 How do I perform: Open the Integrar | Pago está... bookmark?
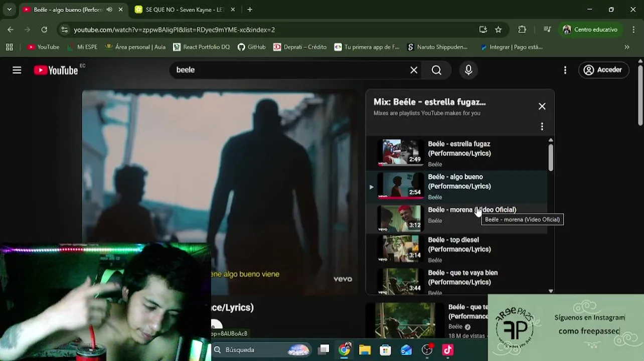point(512,47)
